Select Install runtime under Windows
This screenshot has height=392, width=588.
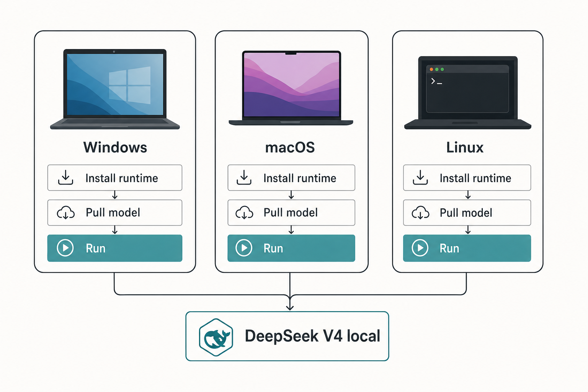pos(115,178)
